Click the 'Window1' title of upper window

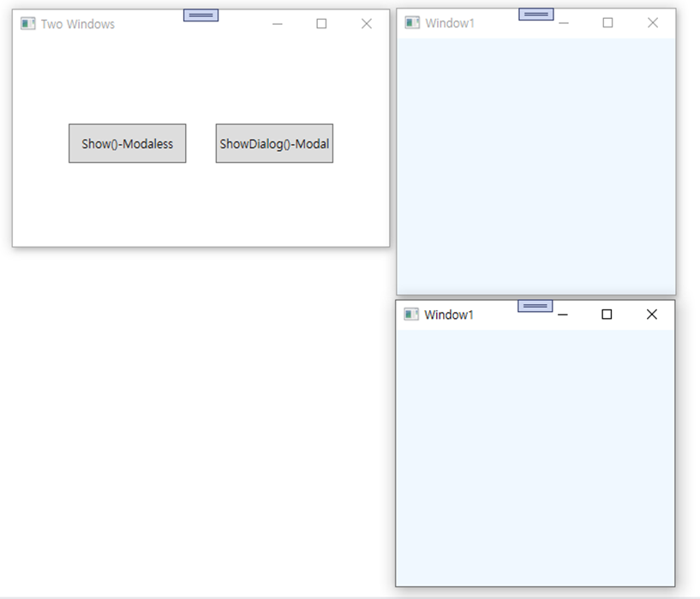(450, 23)
